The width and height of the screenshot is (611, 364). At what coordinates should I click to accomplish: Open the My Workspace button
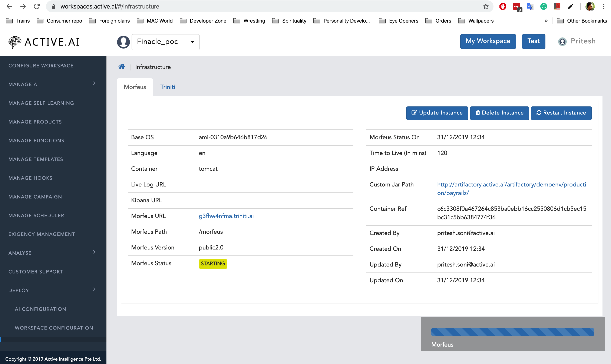click(x=488, y=41)
